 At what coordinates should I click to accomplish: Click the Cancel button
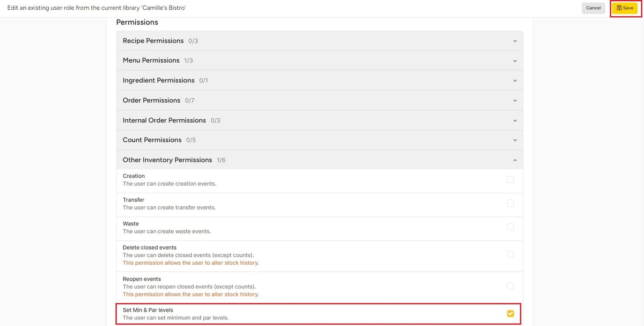[593, 8]
